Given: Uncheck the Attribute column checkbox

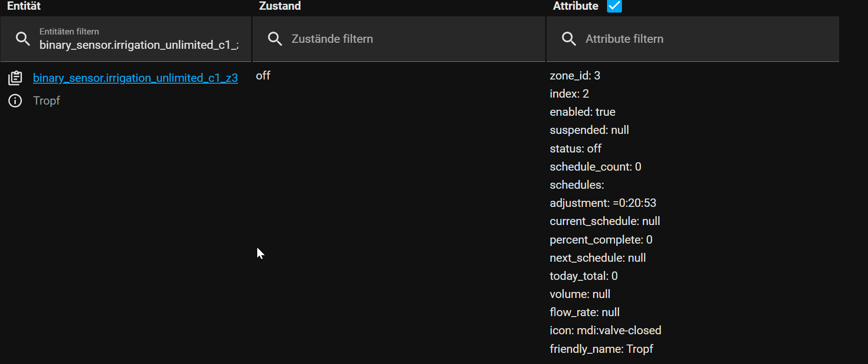Looking at the screenshot, I should (614, 6).
